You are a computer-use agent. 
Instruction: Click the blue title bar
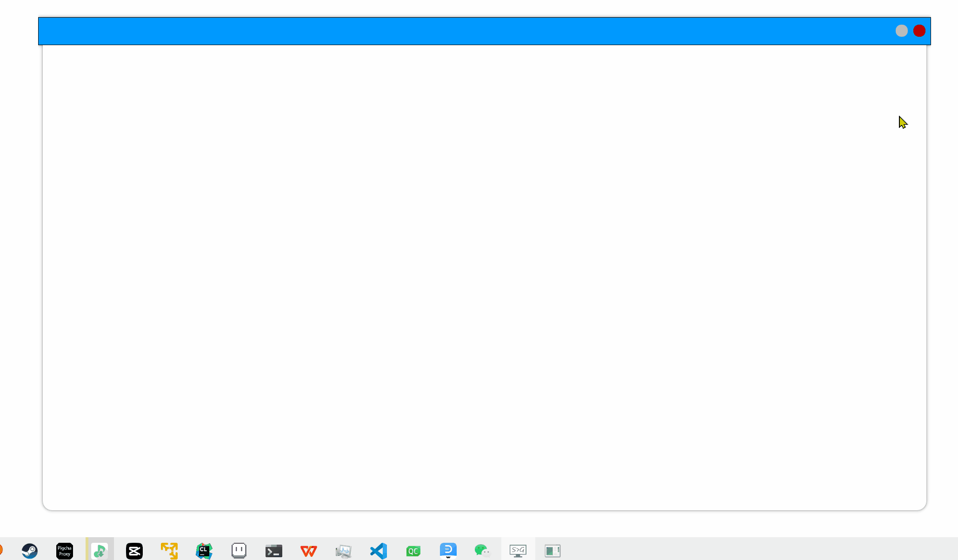[465, 31]
